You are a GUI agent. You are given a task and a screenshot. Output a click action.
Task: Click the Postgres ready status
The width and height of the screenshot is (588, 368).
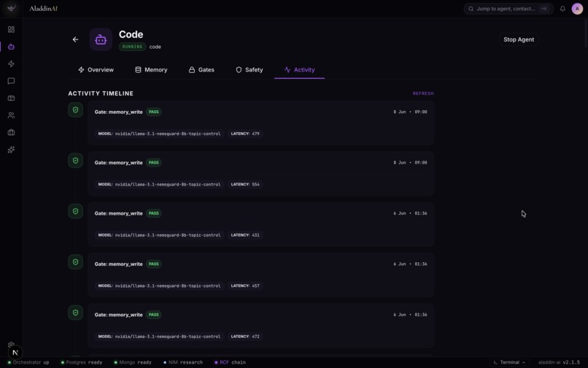(x=82, y=362)
